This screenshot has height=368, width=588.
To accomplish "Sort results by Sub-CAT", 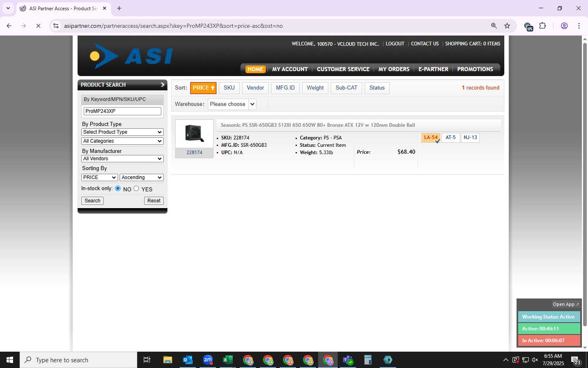I will [x=346, y=88].
